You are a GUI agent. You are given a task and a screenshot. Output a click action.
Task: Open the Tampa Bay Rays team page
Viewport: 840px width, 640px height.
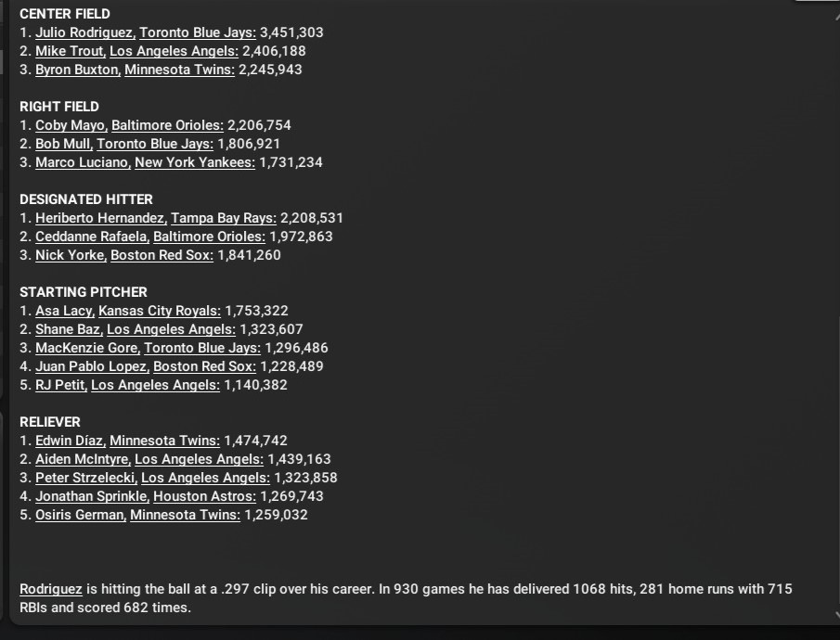223,218
